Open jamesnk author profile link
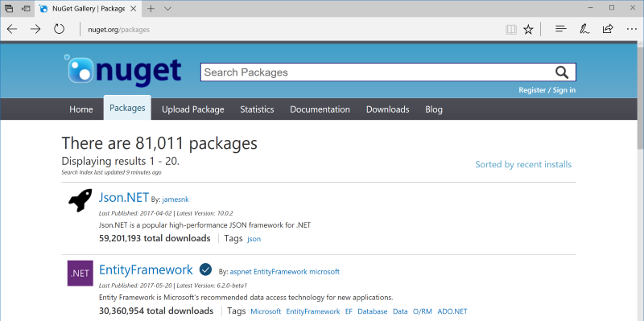Image resolution: width=644 pixels, height=321 pixels. (175, 200)
